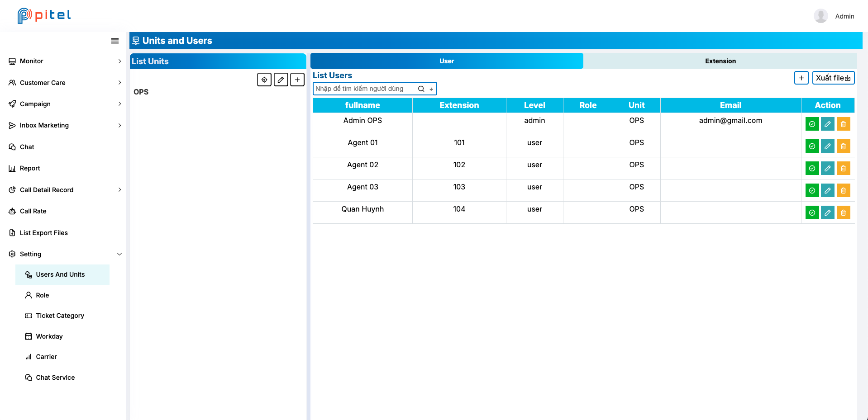Edit the Agent 01 user

coord(828,146)
